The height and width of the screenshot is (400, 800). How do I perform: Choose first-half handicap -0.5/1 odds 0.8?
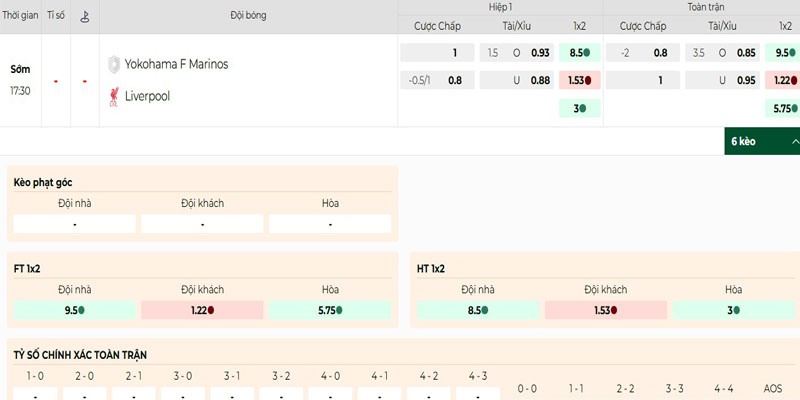tap(437, 81)
